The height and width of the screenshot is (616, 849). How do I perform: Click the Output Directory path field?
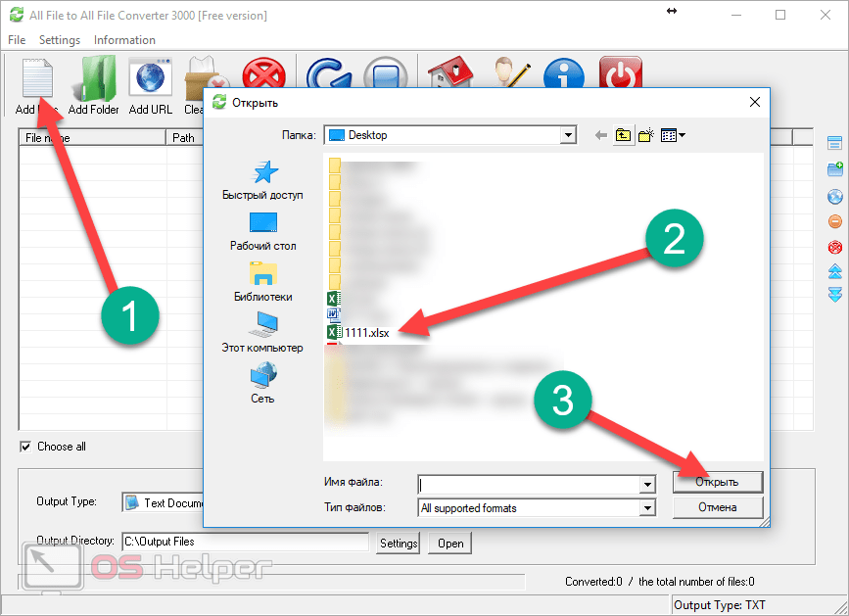click(245, 542)
